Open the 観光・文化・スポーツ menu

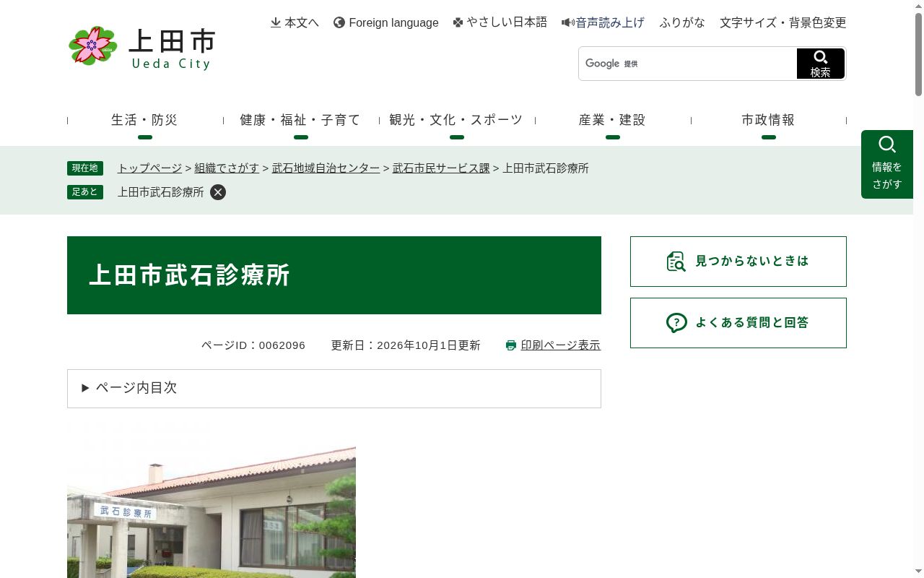click(x=456, y=121)
